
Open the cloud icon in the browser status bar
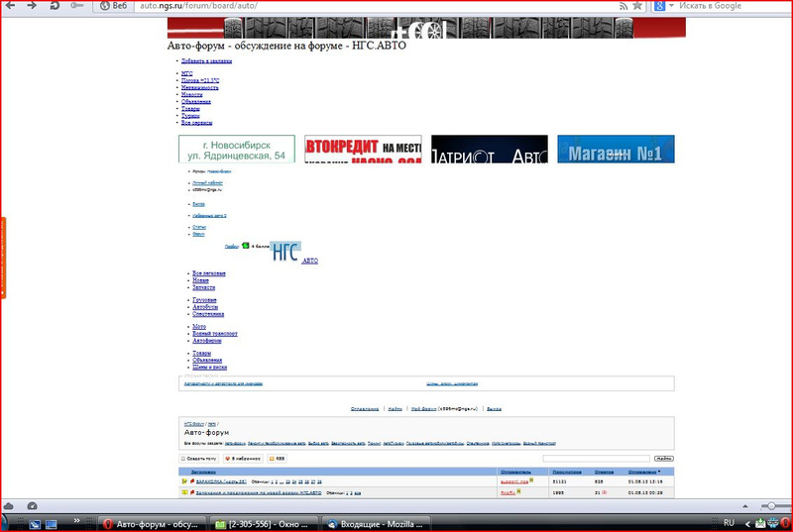point(9,506)
